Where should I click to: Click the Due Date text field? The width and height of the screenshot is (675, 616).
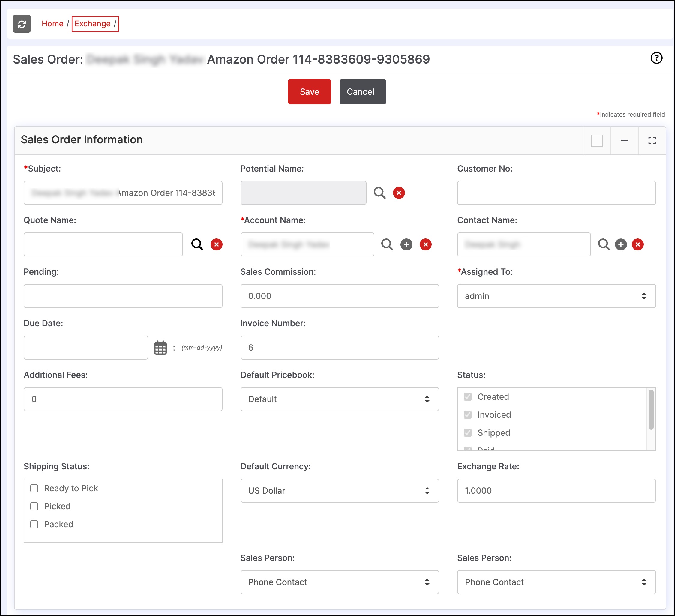coord(86,348)
